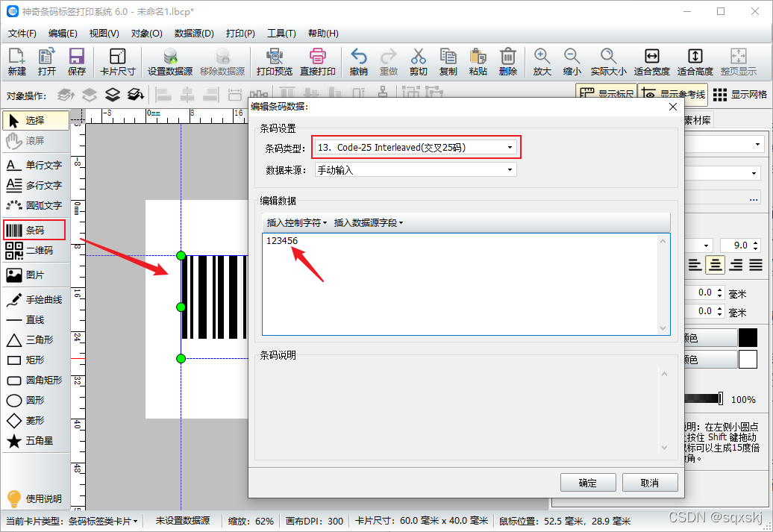Open 视图(V) menu
773x532 pixels.
(x=104, y=34)
